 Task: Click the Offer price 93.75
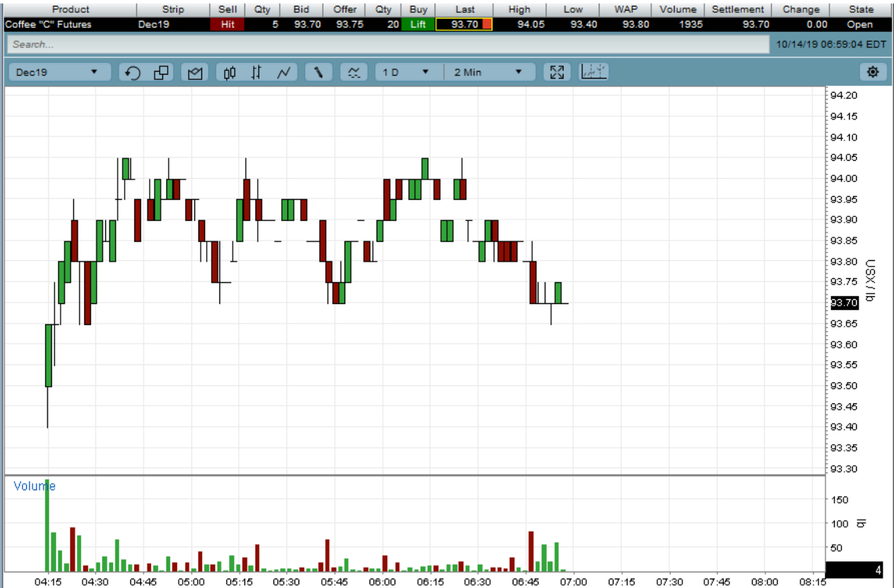[350, 24]
